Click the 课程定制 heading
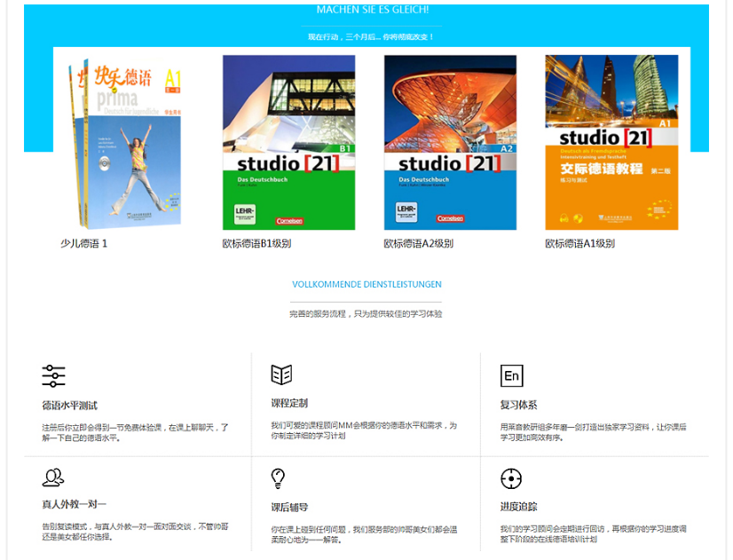 tap(289, 403)
